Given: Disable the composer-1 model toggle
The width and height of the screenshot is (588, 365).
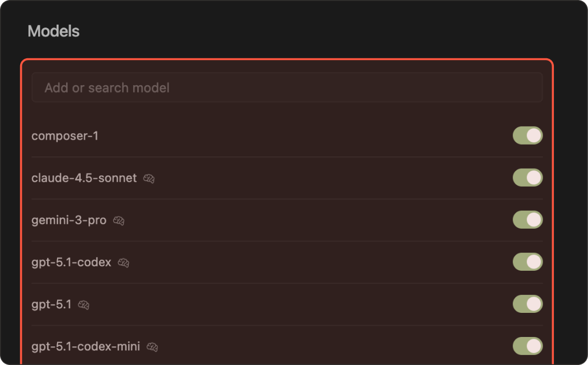Looking at the screenshot, I should click(x=528, y=136).
